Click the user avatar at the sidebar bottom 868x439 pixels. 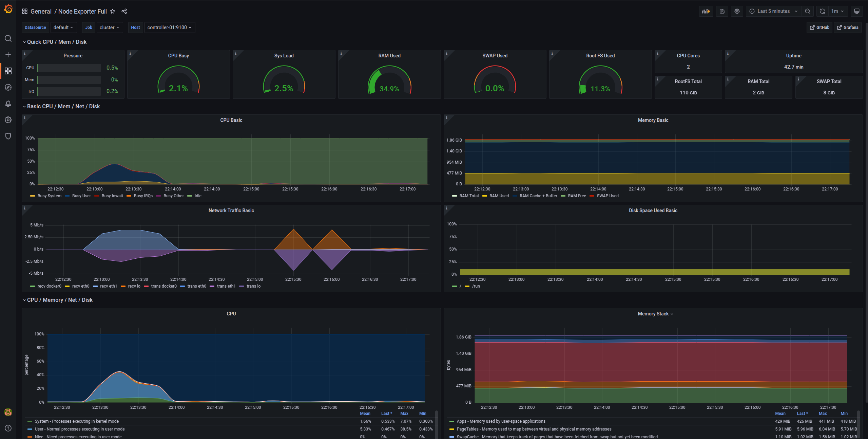point(8,412)
